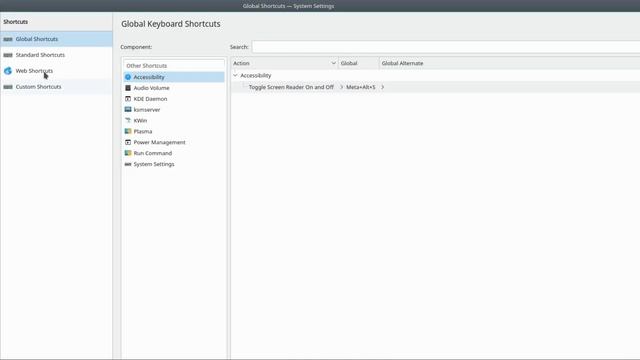Open the Custom Shortcuts section
This screenshot has width=640, height=360.
[x=56, y=87]
